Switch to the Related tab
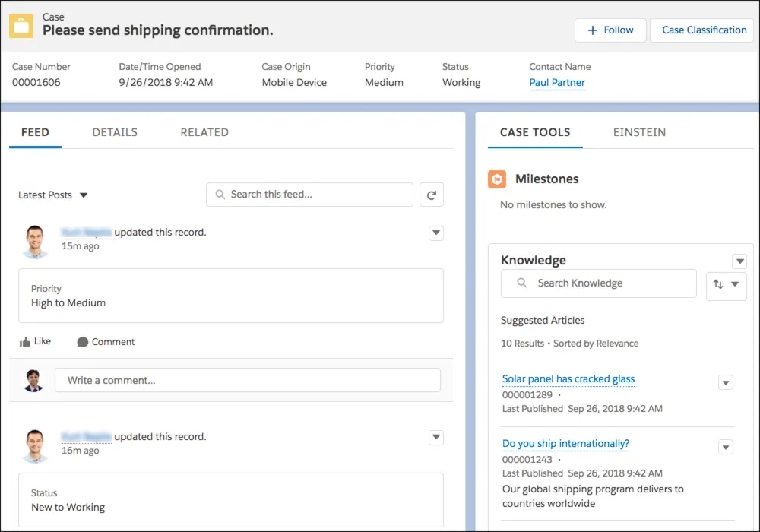Screen dimensions: 760x532 coord(204,132)
